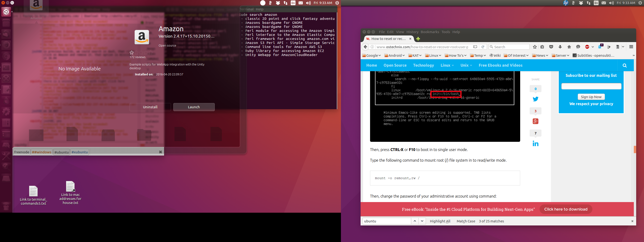Reload the page with the refresh icon
This screenshot has width=644, height=242.
pyautogui.click(x=483, y=47)
